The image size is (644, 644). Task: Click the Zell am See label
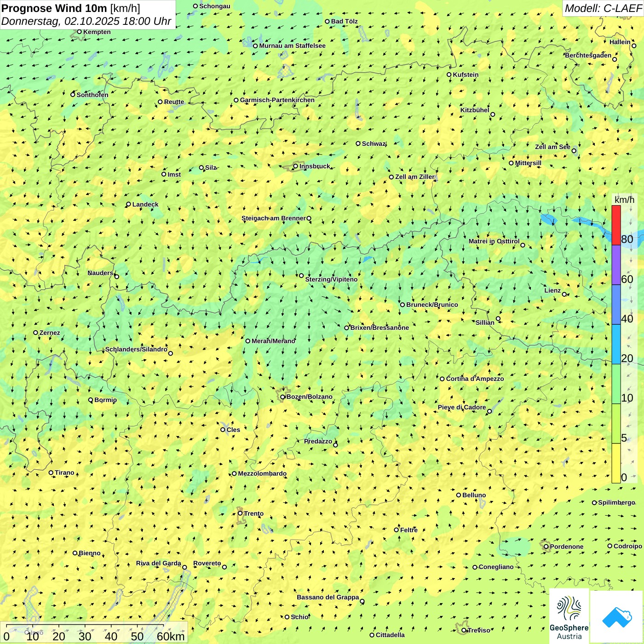(x=552, y=147)
